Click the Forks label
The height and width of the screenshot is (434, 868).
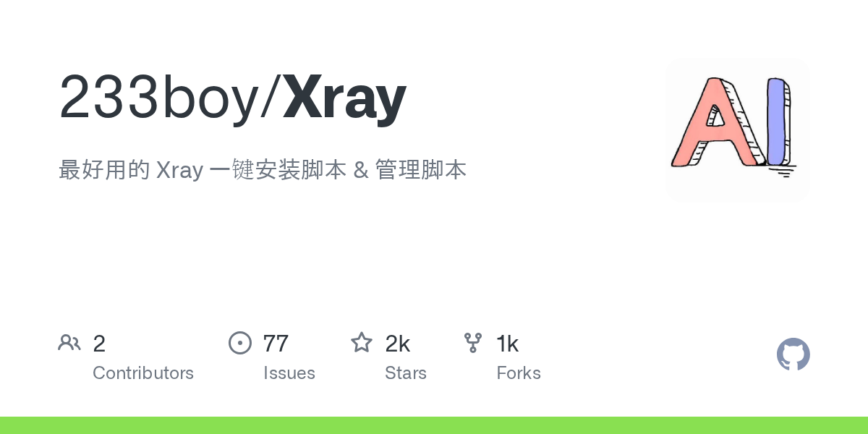click(519, 373)
